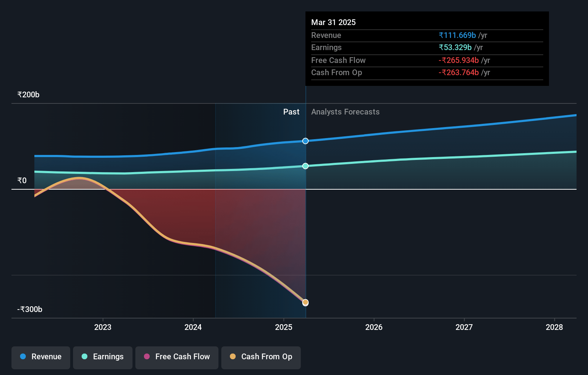Click the 2026 x-axis label
588x375 pixels.
pyautogui.click(x=374, y=327)
